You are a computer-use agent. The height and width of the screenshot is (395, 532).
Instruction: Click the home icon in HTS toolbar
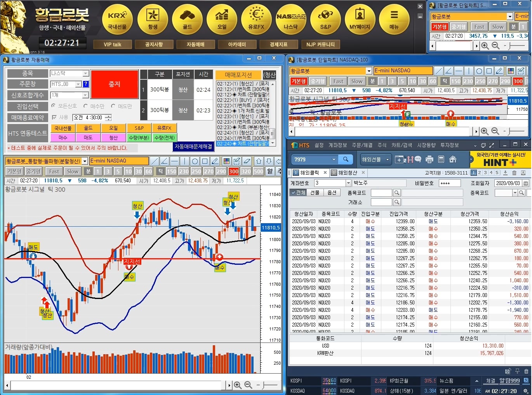pos(453,159)
